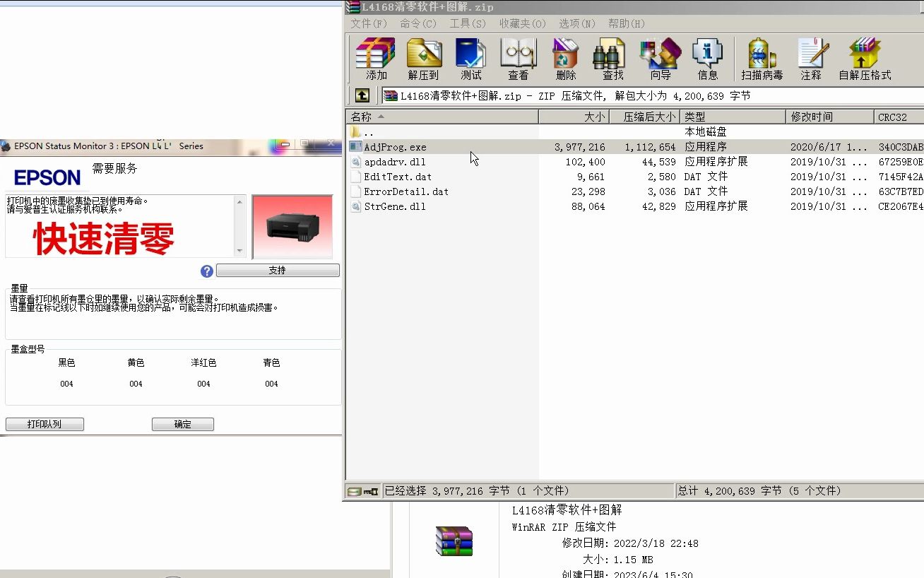
Task: Sort by the CRC32 column header
Action: (899, 117)
